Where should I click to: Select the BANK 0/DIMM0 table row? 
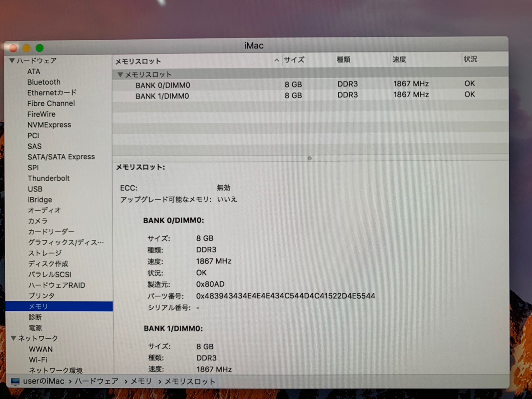pos(163,85)
